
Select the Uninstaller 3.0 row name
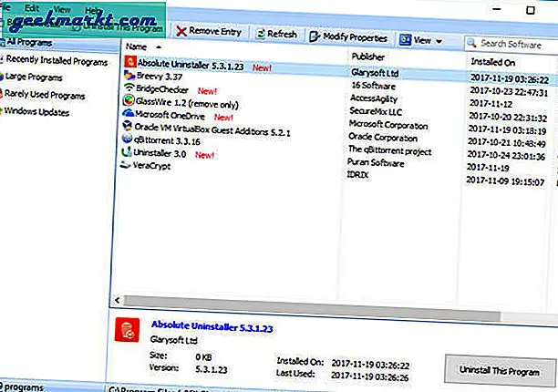point(160,153)
